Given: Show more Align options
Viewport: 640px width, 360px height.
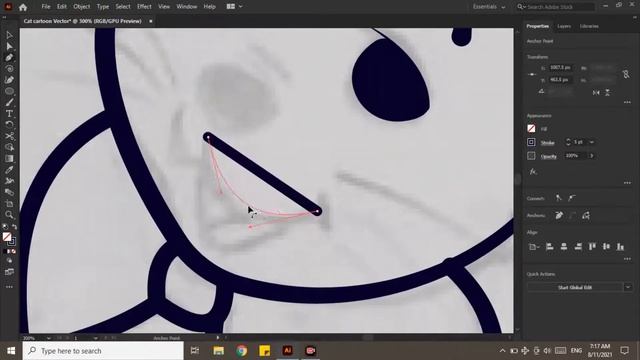Looking at the screenshot, I should [627, 259].
